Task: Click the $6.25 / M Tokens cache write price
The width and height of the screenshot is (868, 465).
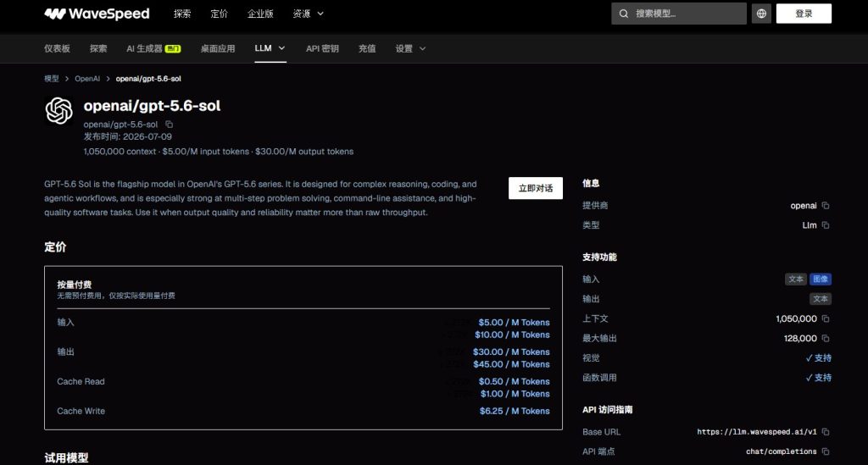Action: point(515,411)
